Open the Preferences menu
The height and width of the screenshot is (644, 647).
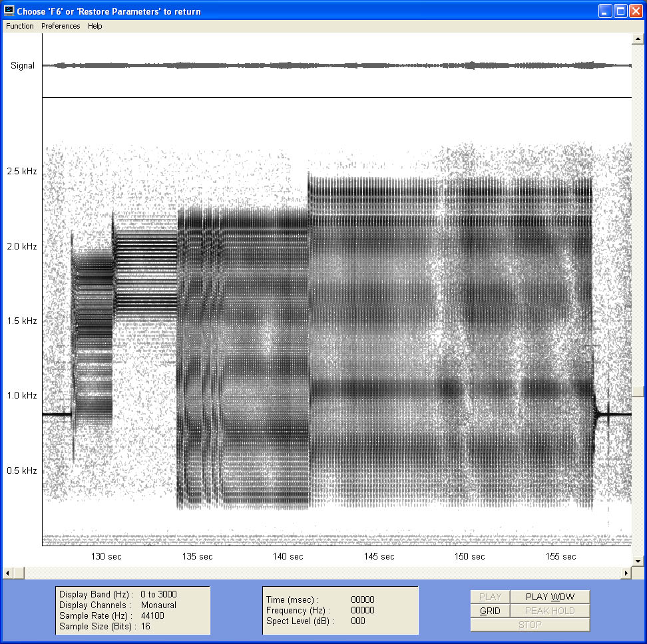pos(61,26)
